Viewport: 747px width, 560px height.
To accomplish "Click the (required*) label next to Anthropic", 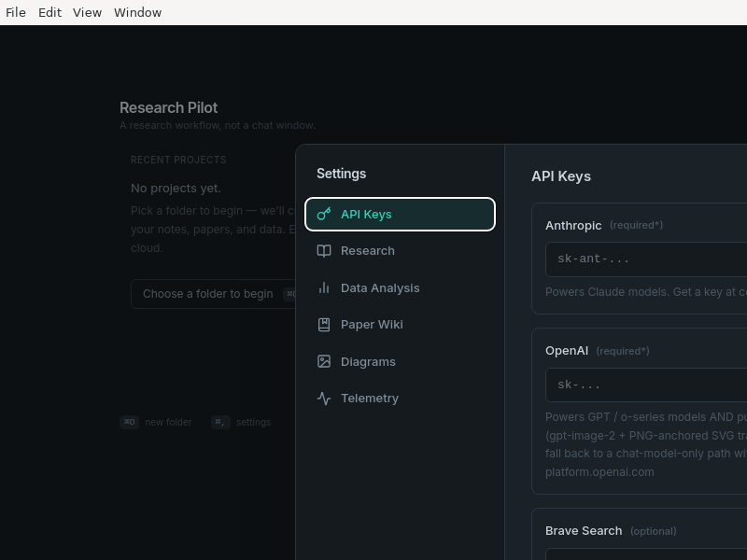I will point(636,225).
